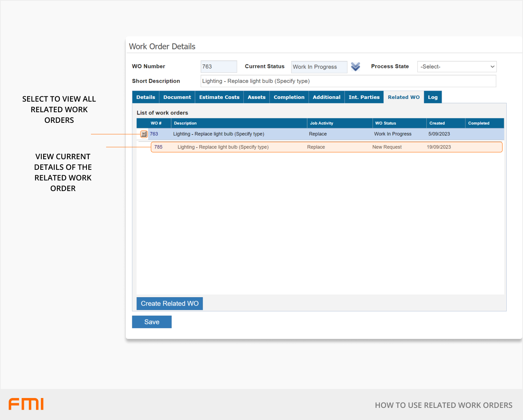View the Completion tab

pos(289,97)
